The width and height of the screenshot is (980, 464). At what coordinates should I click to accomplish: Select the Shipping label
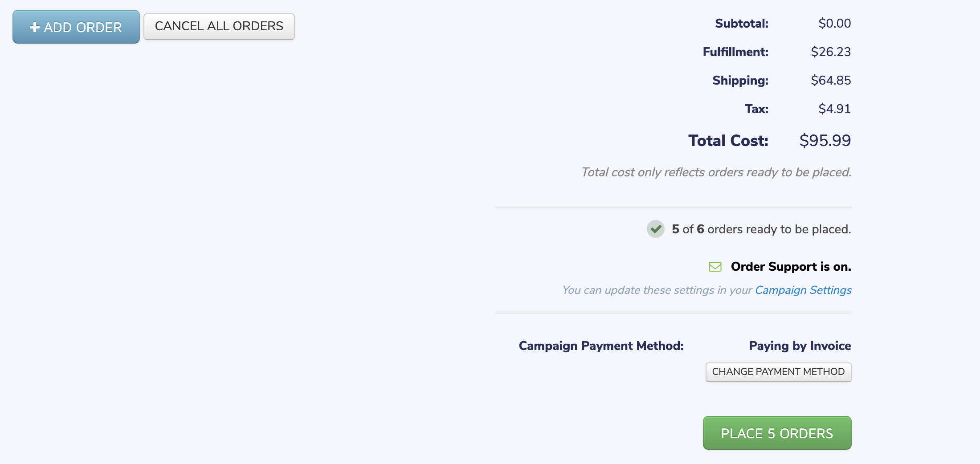tap(740, 81)
